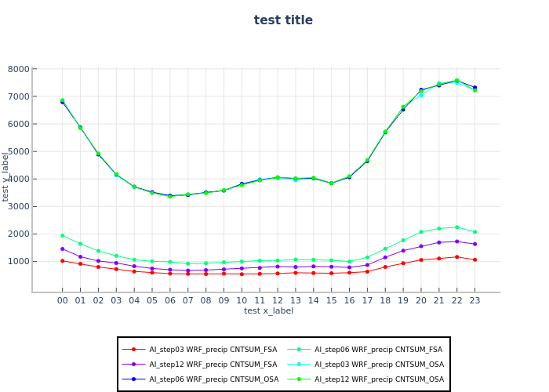Toggle the AI_step06 WRF_precip CNTSUM_FSA legend label

coord(378,349)
